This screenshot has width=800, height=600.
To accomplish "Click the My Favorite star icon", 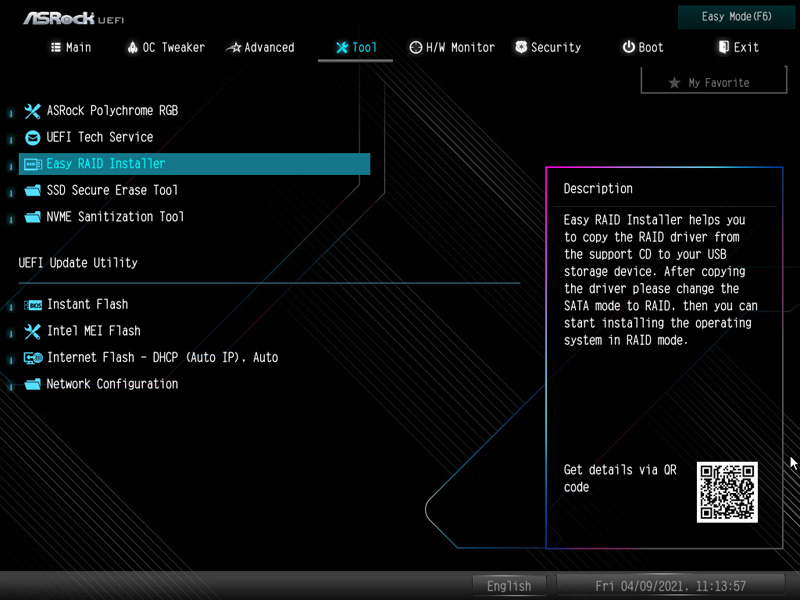I will pyautogui.click(x=674, y=83).
